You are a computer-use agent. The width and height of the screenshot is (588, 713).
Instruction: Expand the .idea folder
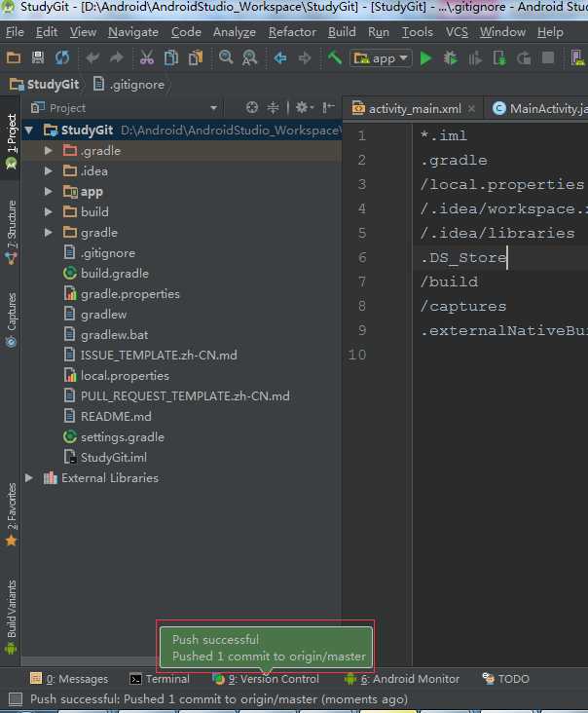(48, 171)
